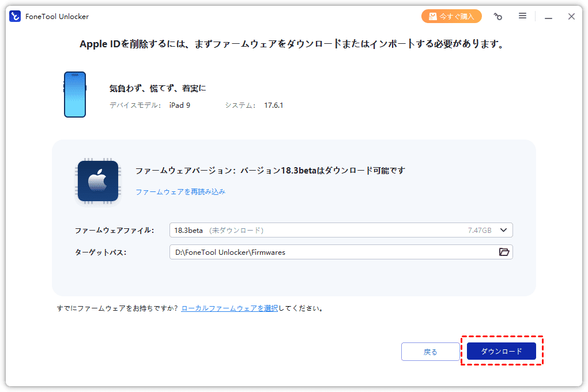The width and height of the screenshot is (588, 392).
Task: Minimize the FoneTool Unlocker window
Action: tap(548, 17)
